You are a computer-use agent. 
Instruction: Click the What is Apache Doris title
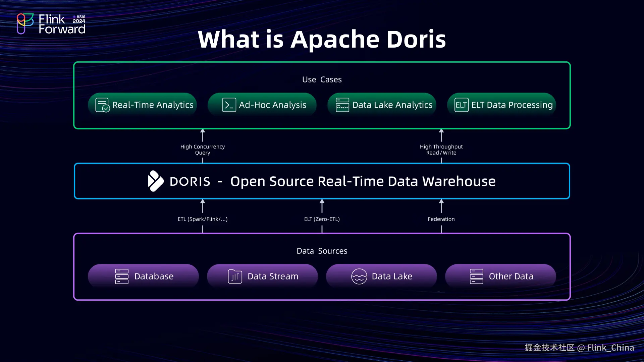click(322, 39)
